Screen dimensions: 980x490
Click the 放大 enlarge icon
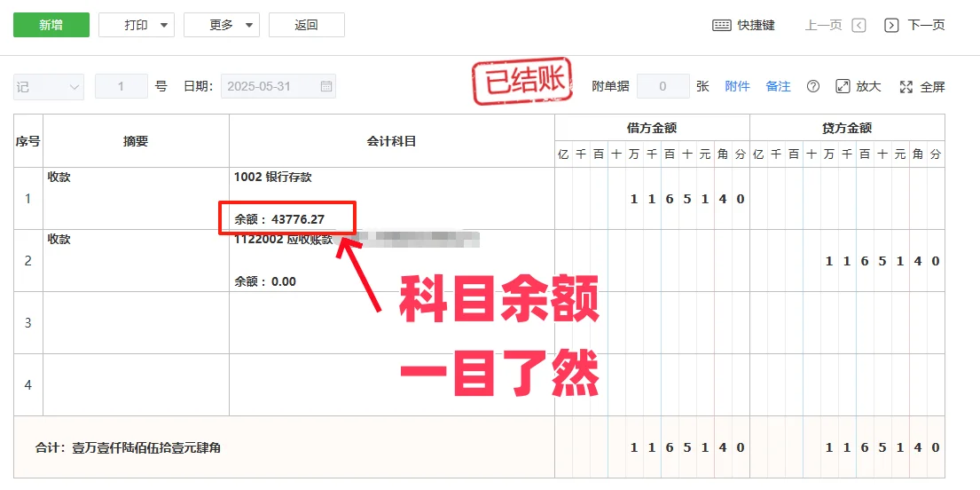point(843,86)
